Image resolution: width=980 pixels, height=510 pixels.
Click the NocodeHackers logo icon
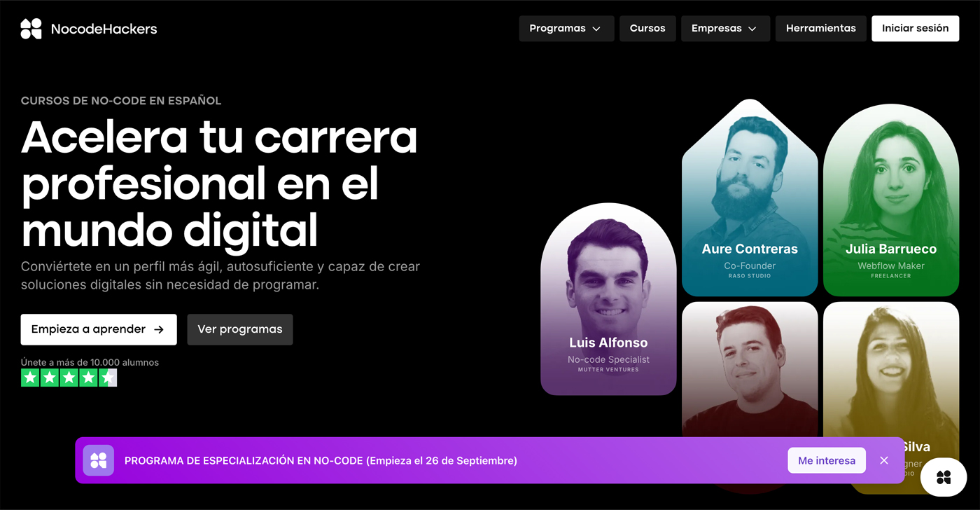(x=31, y=29)
